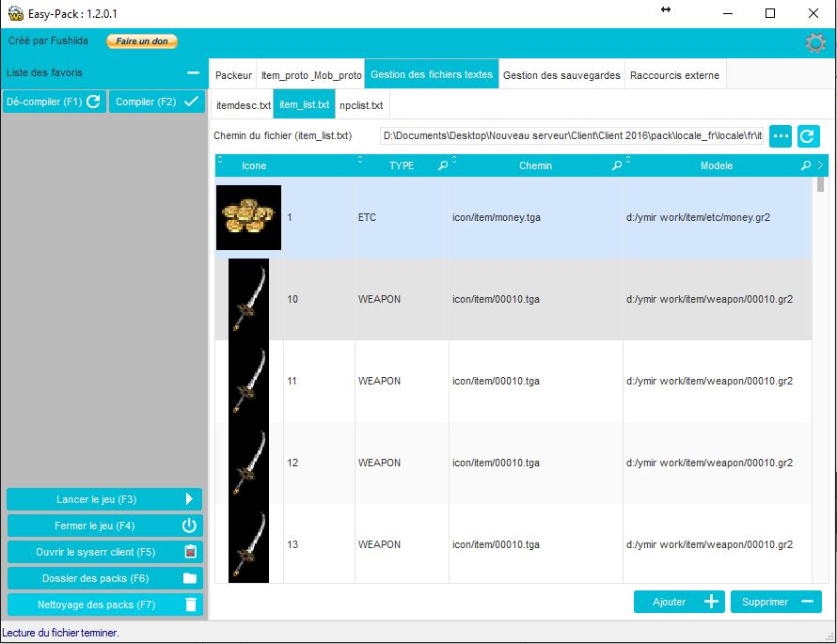Screen dimensions: 837x644
Task: Switch to the Packeur tab
Action: (233, 75)
